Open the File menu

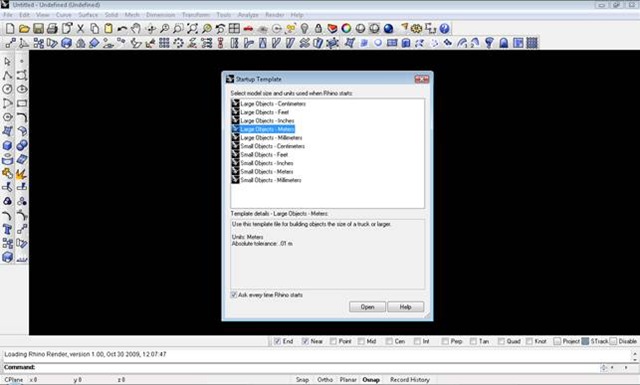7,15
